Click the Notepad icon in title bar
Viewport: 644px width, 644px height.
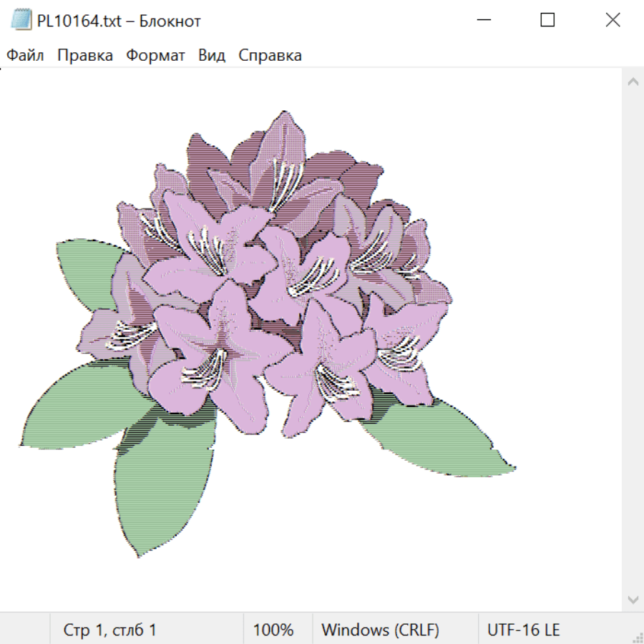(21, 20)
